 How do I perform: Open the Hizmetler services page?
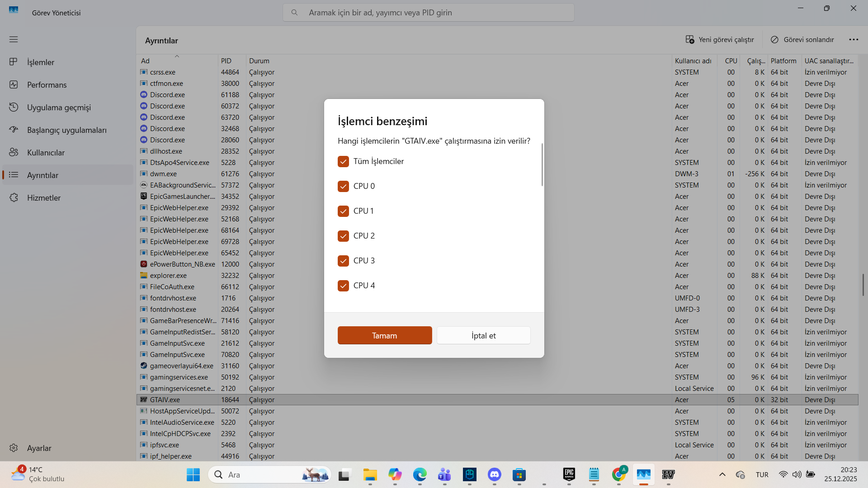[68, 197]
